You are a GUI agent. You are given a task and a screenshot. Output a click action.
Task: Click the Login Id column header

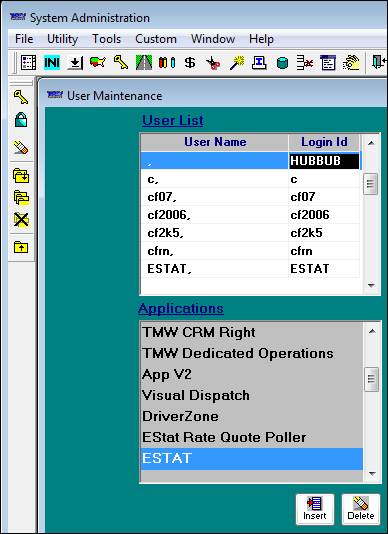(324, 142)
